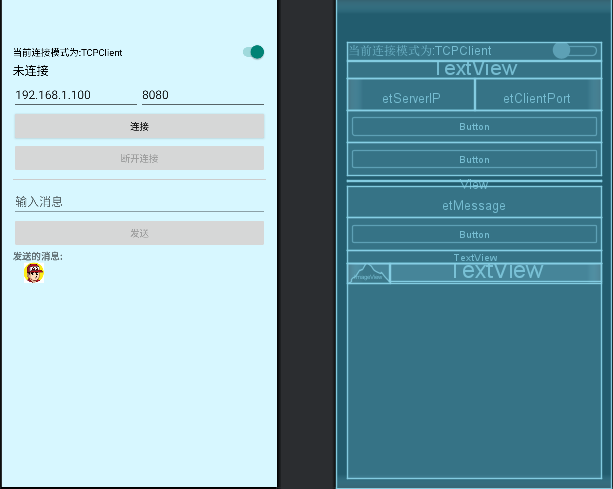Image resolution: width=613 pixels, height=489 pixels.
Task: Select the ImageView placeholder in blueprint
Action: pos(369,273)
